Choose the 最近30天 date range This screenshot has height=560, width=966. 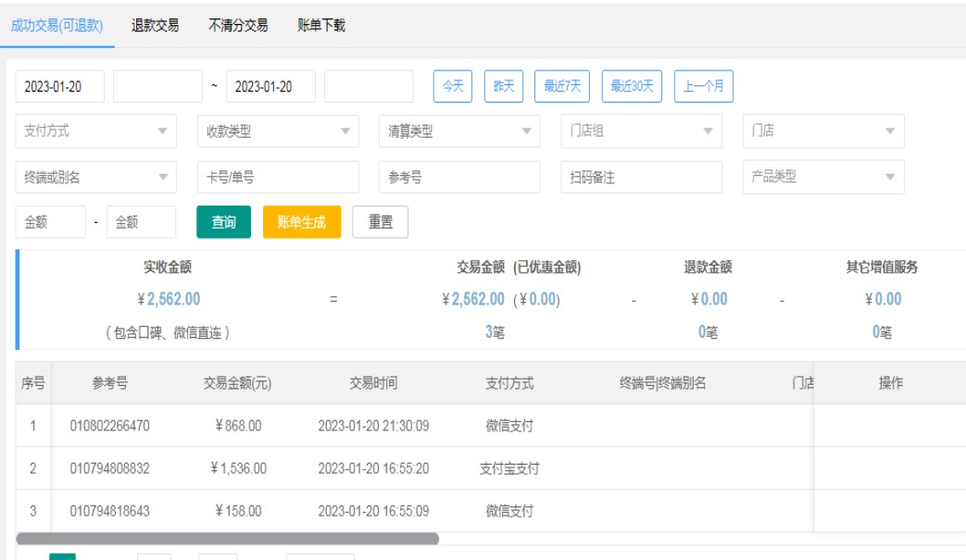pos(632,86)
